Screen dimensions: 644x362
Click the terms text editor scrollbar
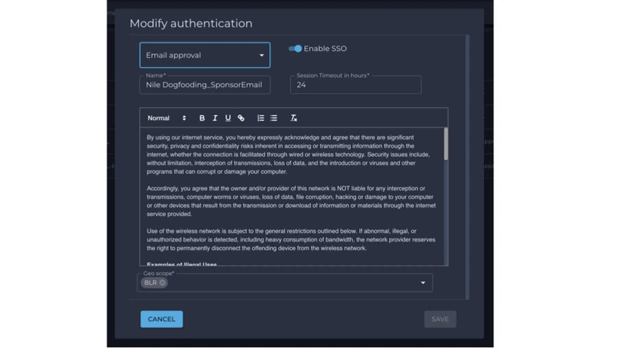tap(446, 144)
